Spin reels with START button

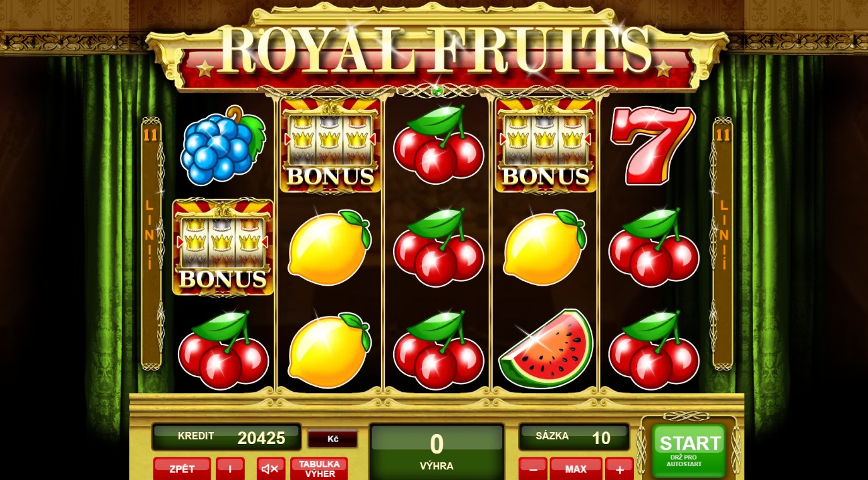coord(689,450)
